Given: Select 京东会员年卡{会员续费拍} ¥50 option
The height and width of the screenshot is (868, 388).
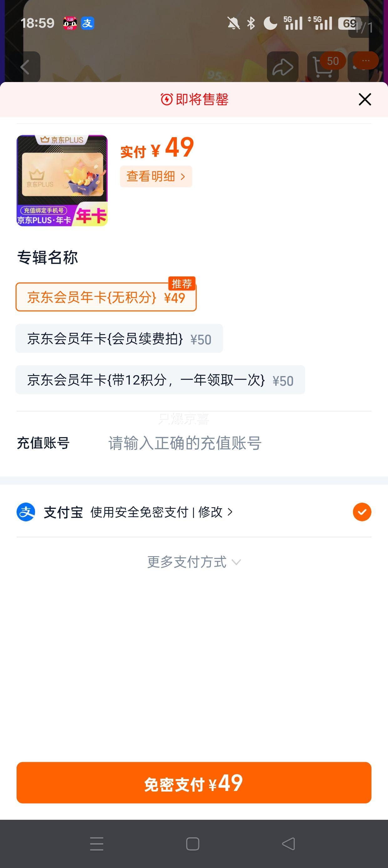Looking at the screenshot, I should 119,338.
